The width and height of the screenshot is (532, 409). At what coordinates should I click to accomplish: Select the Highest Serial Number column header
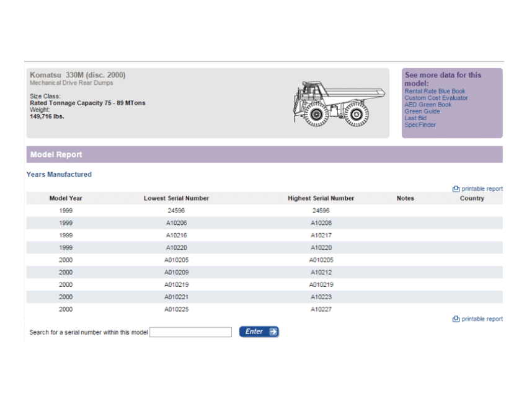click(x=321, y=198)
